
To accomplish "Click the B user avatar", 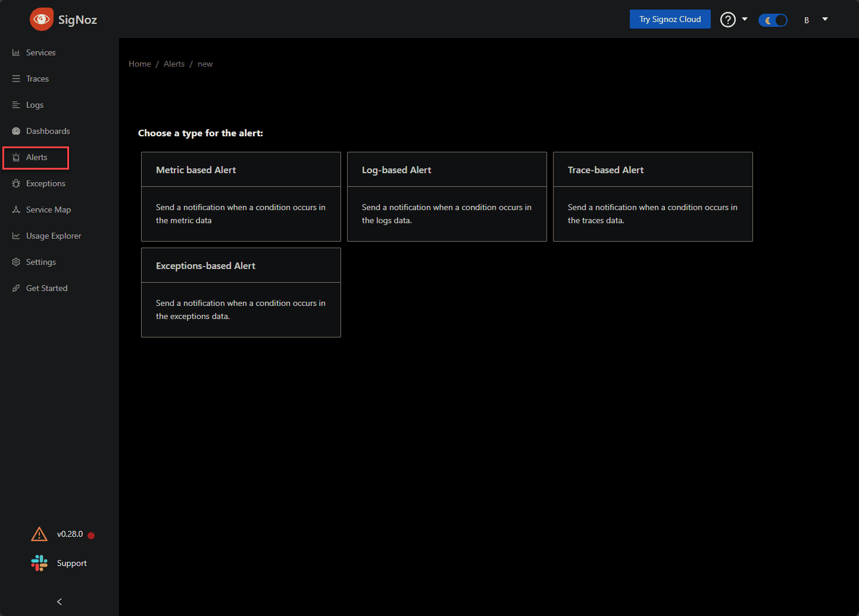I will tap(807, 20).
